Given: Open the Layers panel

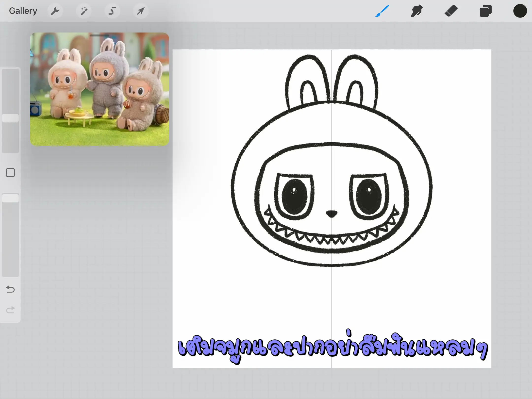Looking at the screenshot, I should 485,11.
